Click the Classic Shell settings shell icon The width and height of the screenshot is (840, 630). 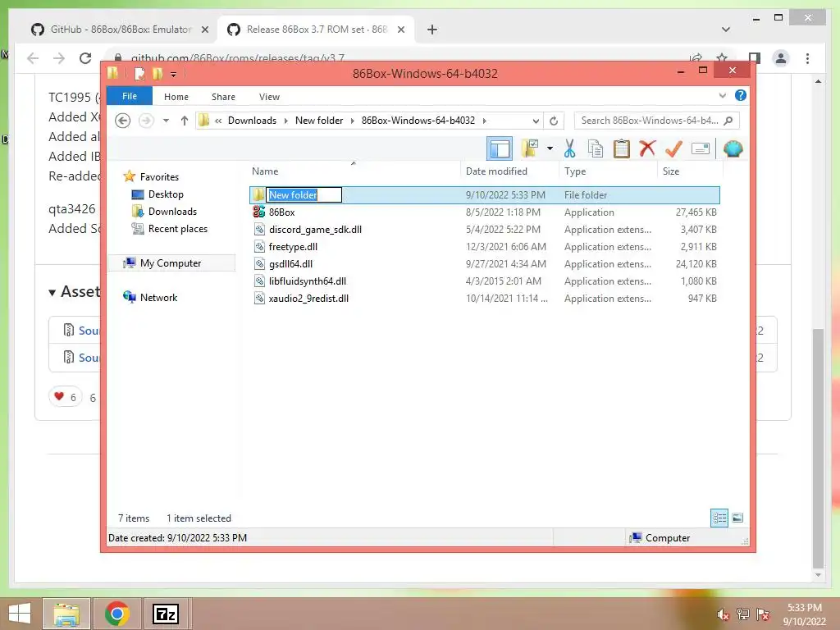[733, 148]
